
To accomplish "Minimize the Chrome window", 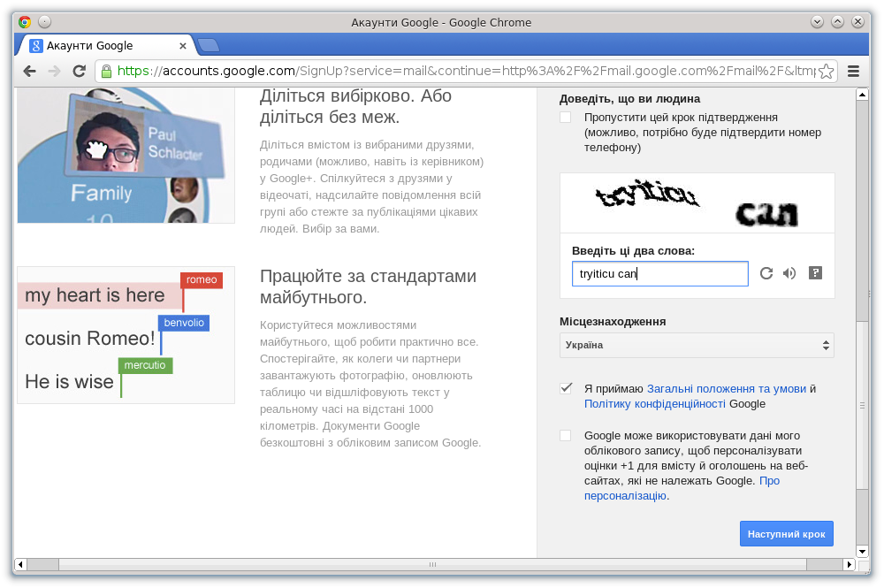I will (817, 22).
